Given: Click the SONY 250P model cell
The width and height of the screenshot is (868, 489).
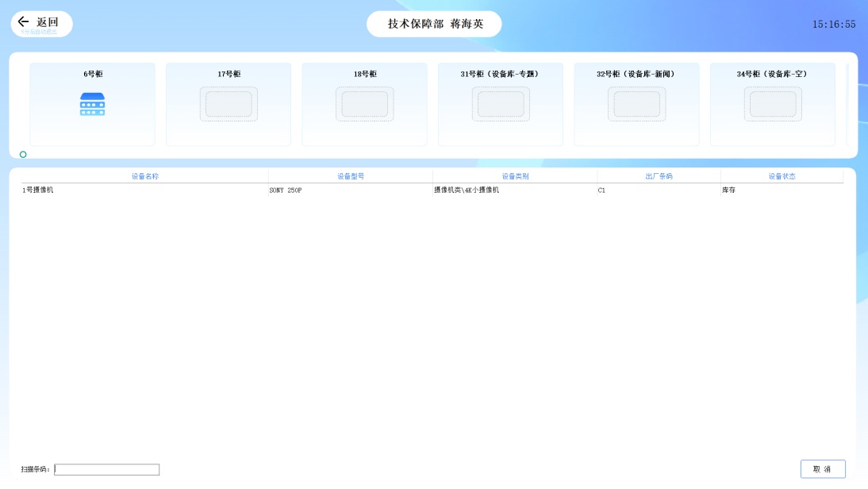Looking at the screenshot, I should 286,191.
